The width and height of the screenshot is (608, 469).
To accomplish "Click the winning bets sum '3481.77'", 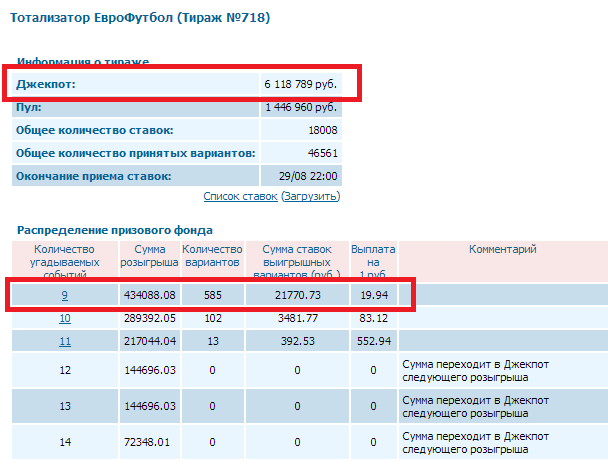I will (298, 318).
